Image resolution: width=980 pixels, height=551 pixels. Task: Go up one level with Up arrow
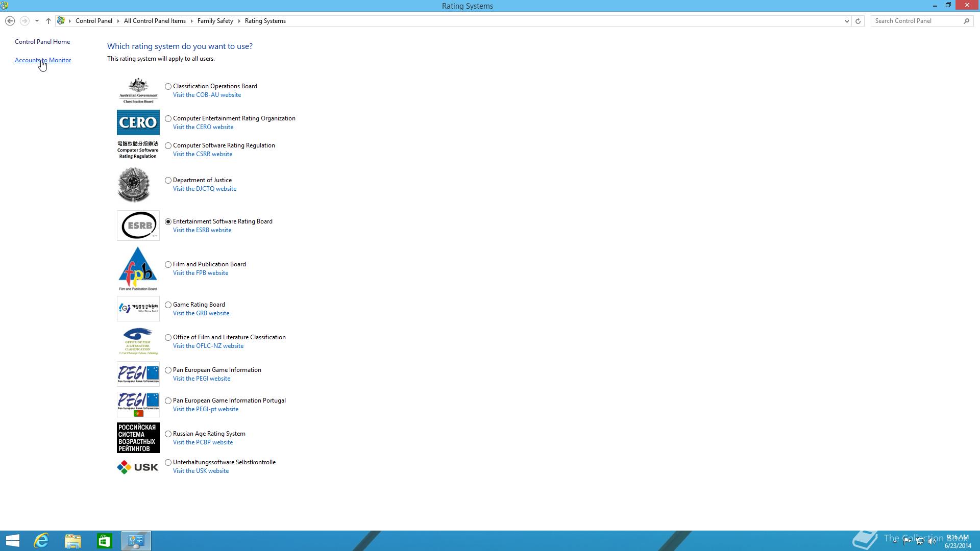48,21
